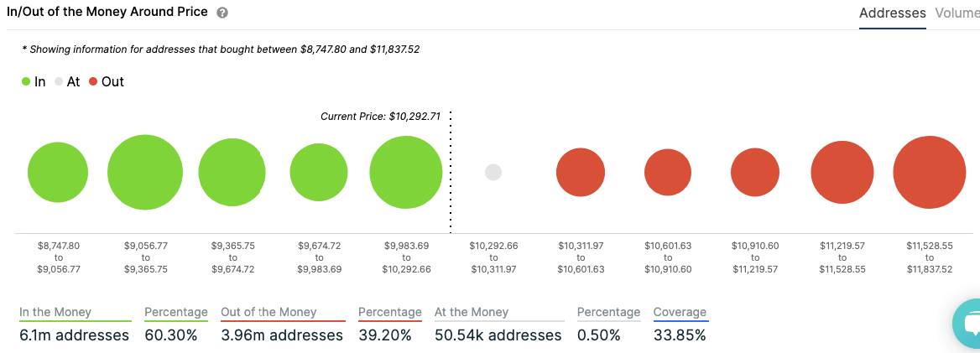Toggle the gray At legend item
This screenshot has height=353, width=980.
tap(67, 82)
